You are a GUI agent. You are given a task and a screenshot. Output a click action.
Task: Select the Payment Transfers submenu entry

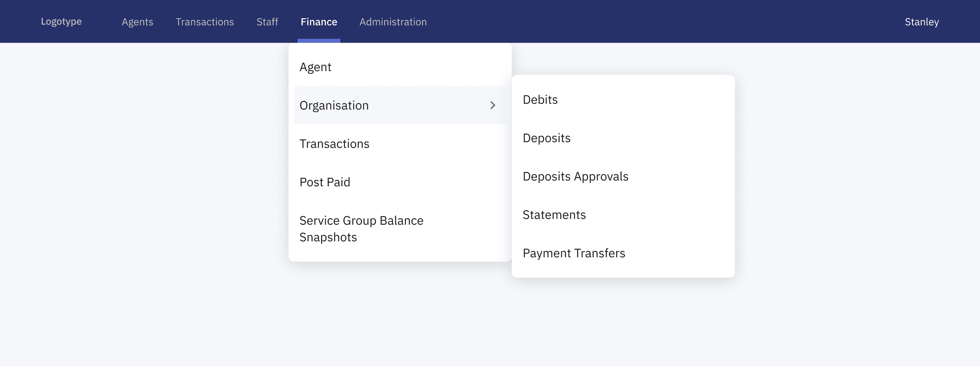pos(574,253)
